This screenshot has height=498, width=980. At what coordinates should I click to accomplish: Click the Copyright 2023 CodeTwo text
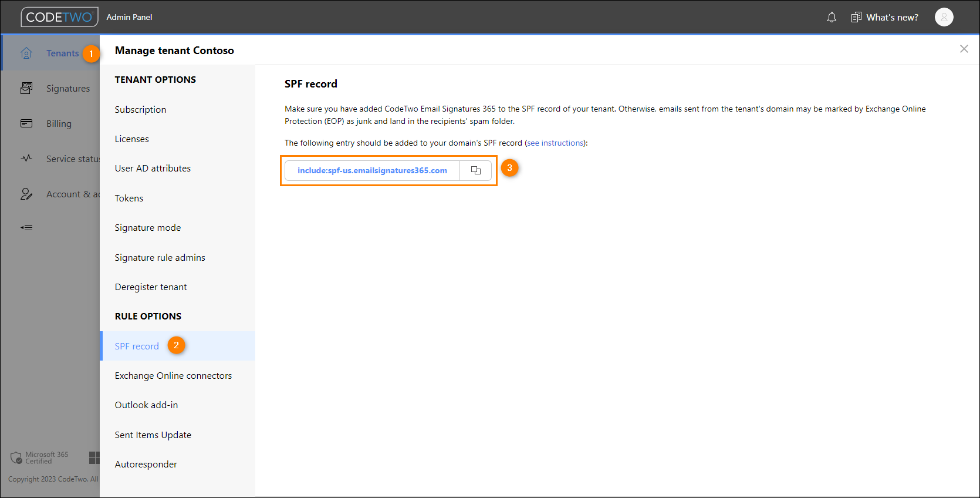(53, 479)
